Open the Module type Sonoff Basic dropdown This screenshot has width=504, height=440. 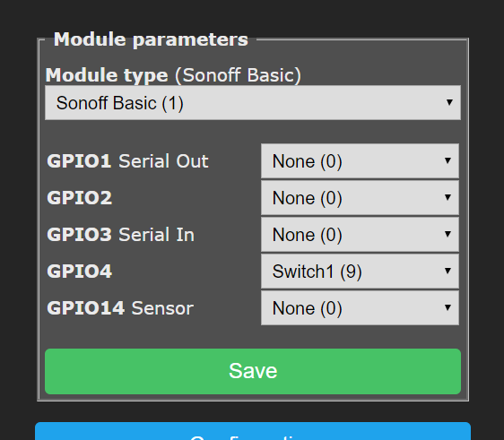(253, 103)
